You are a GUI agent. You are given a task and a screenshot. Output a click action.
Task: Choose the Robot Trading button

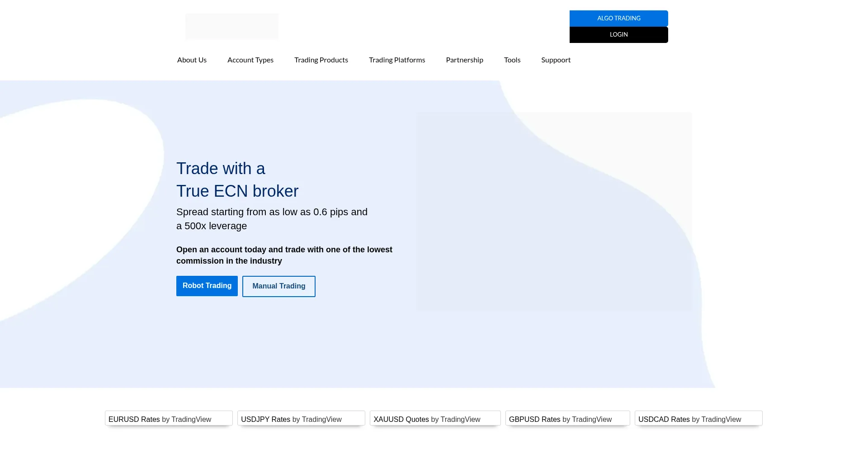(x=207, y=286)
